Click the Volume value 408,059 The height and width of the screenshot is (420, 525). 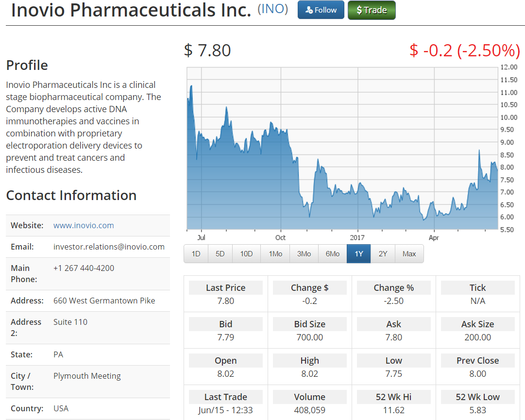tap(310, 410)
